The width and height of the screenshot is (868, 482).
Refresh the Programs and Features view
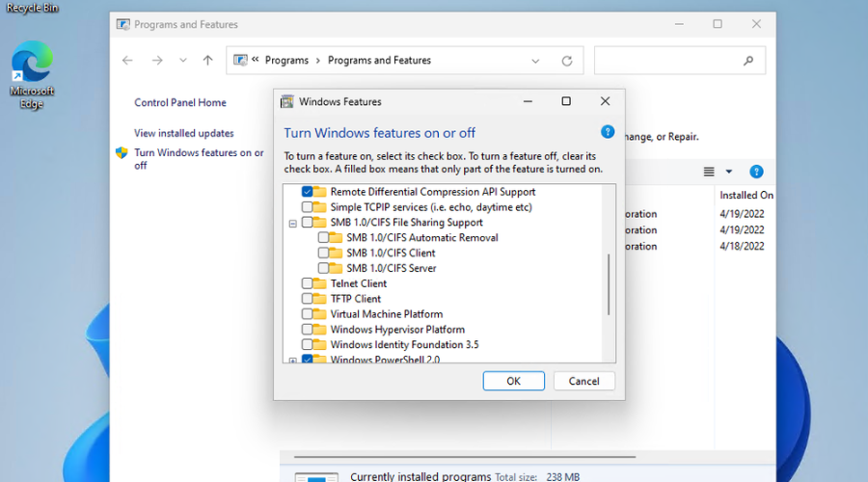pos(567,61)
